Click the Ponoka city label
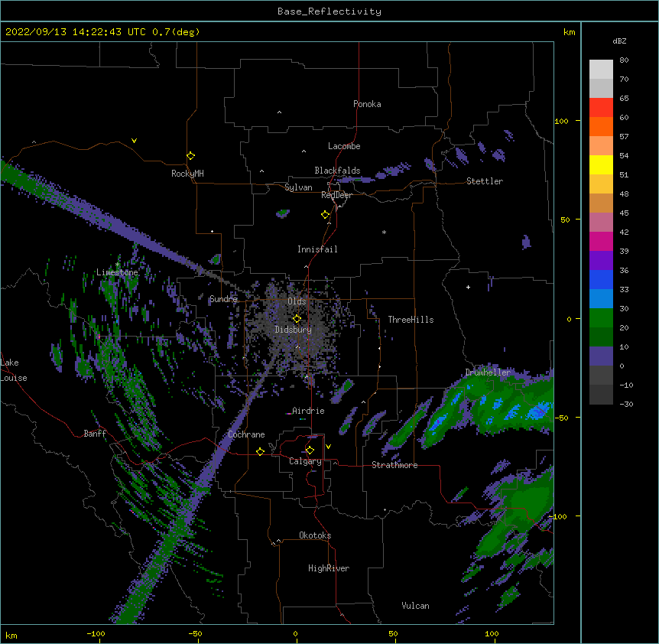The image size is (659, 644). coord(367,104)
